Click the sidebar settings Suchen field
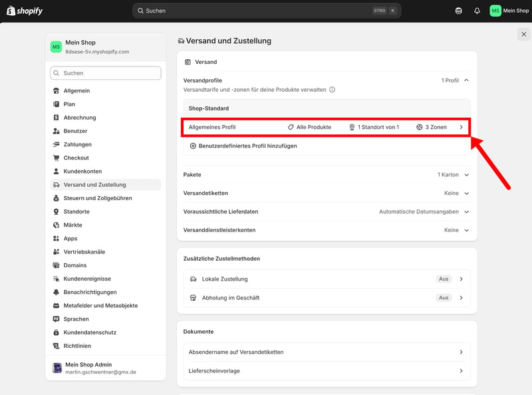This screenshot has height=395, width=532. click(106, 73)
